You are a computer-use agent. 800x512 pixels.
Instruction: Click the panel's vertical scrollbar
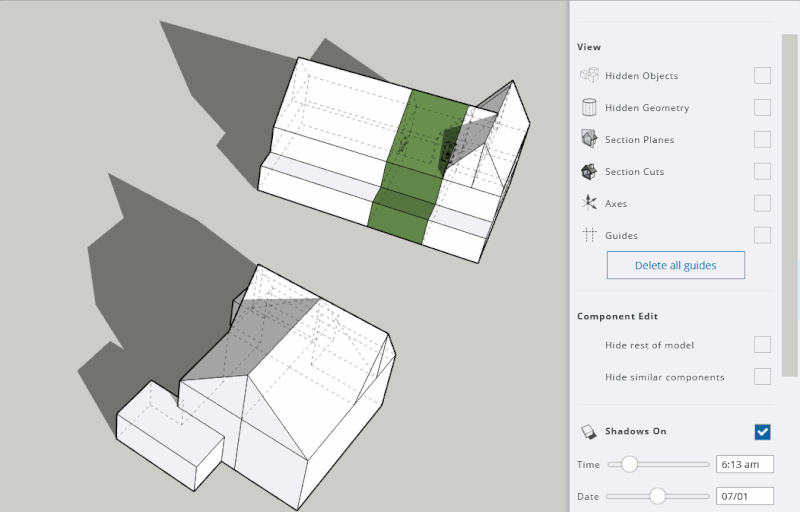(x=789, y=205)
